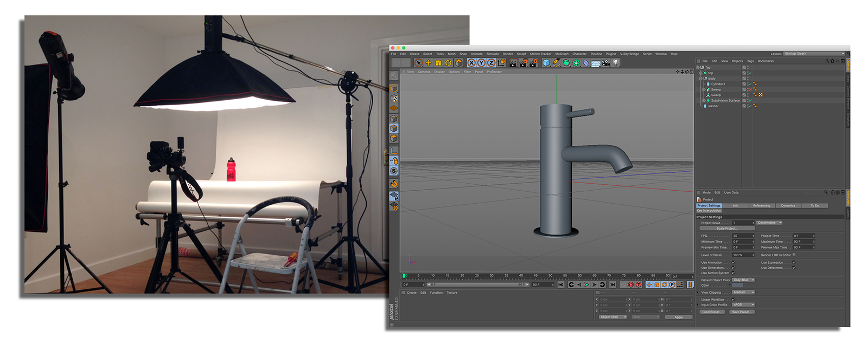This screenshot has width=868, height=350.
Task: Enable Polygons mode in left palette
Action: tap(394, 139)
